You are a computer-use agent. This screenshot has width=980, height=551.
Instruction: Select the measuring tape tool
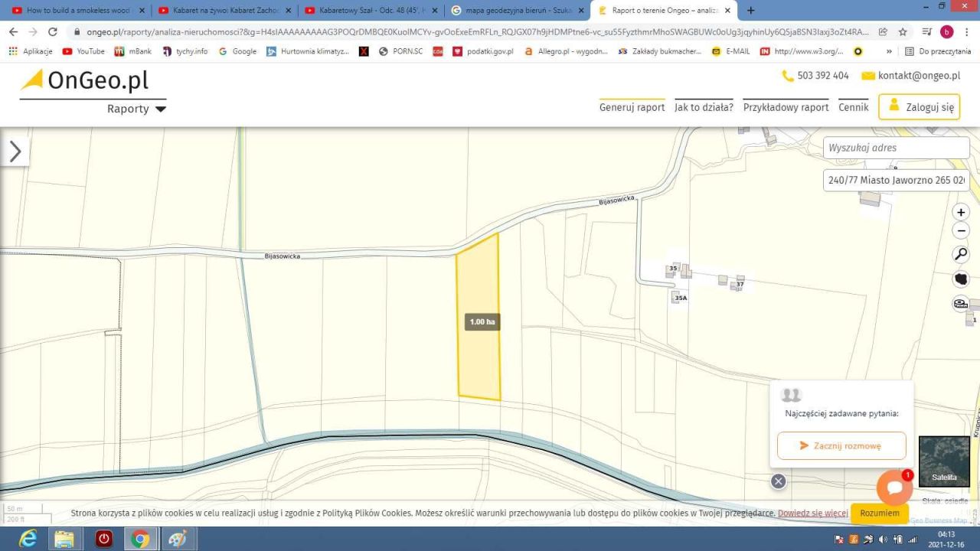tap(961, 304)
